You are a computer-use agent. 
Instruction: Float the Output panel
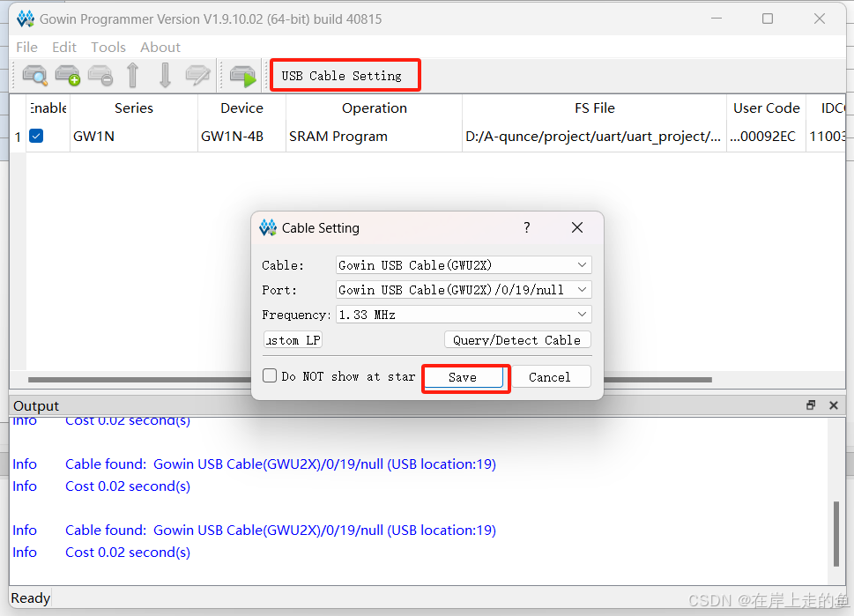pyautogui.click(x=811, y=405)
